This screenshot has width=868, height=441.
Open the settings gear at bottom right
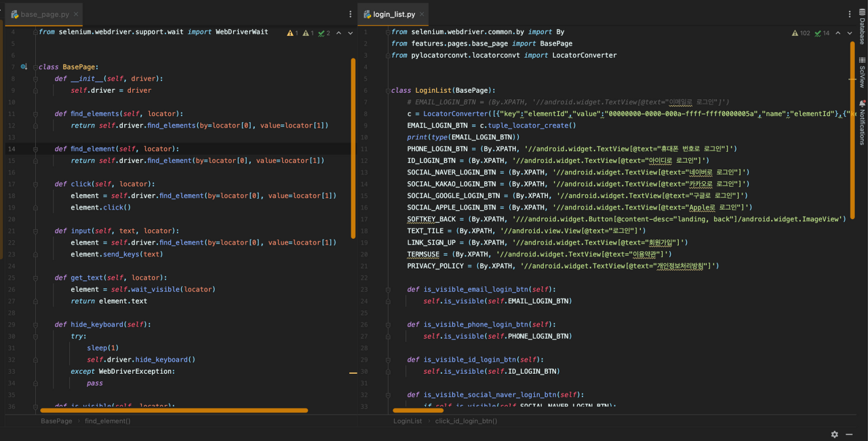pos(835,434)
